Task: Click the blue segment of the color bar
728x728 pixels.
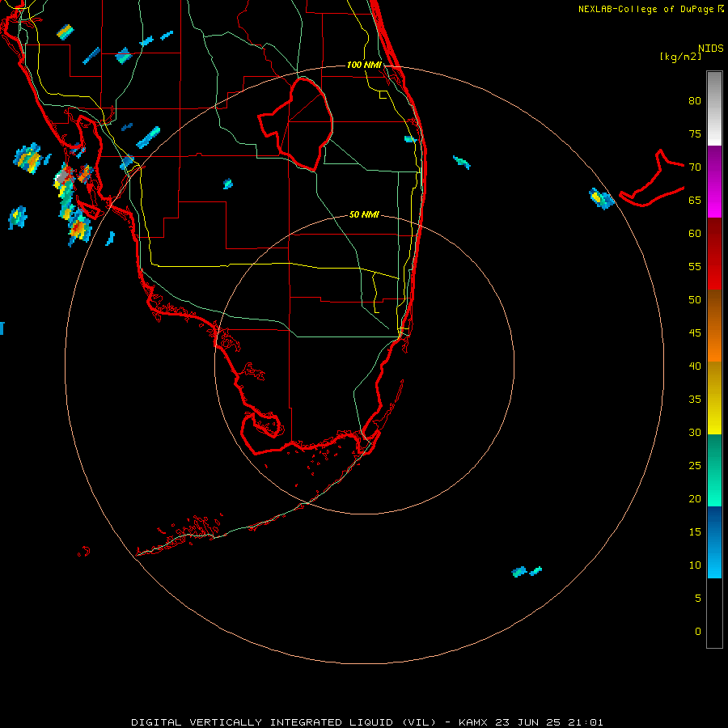Action: click(714, 542)
